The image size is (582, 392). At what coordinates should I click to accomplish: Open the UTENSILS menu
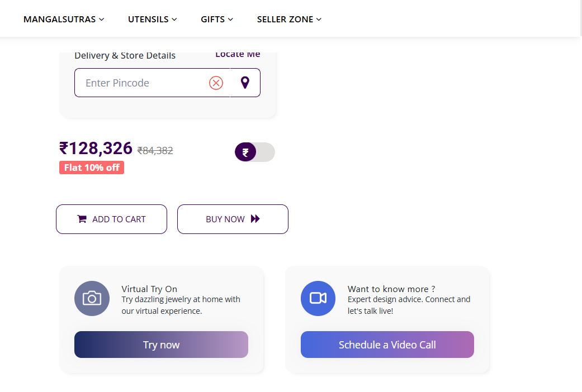pos(148,18)
